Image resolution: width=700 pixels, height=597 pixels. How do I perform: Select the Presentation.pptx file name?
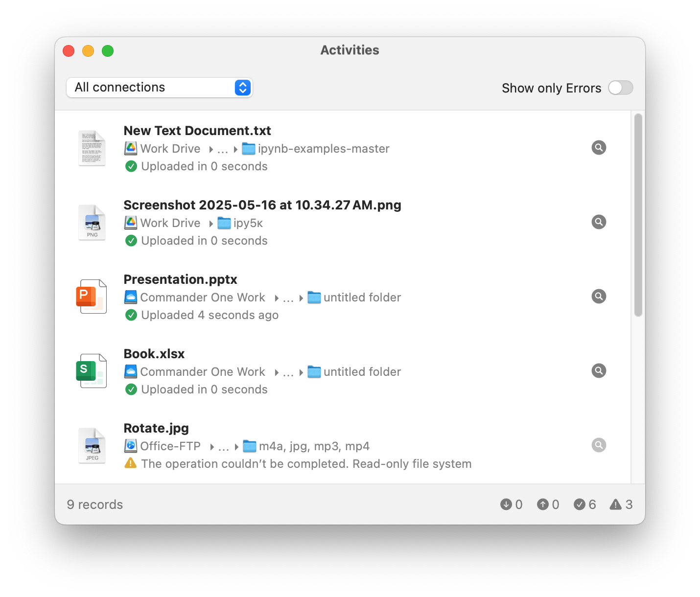click(x=181, y=279)
